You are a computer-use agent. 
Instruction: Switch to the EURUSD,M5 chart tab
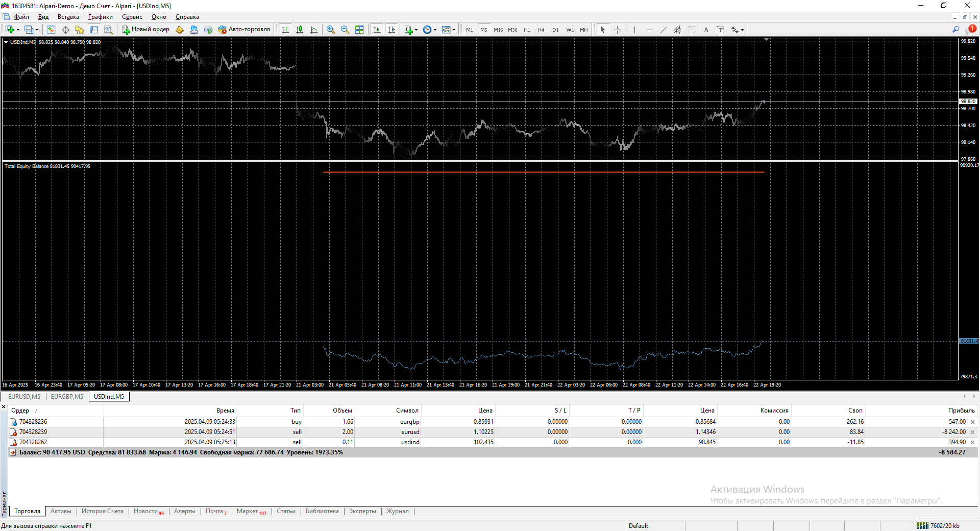[x=24, y=397]
